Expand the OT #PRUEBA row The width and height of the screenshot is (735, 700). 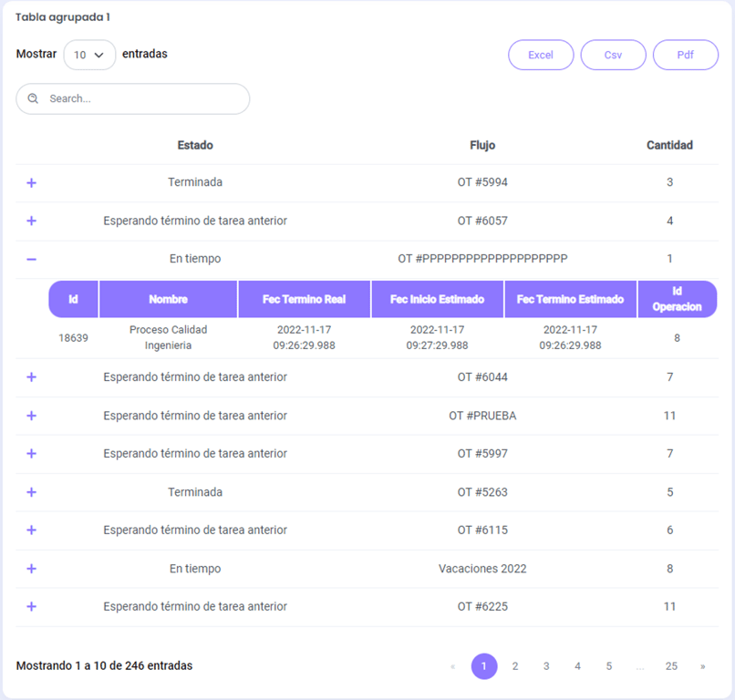tap(31, 416)
